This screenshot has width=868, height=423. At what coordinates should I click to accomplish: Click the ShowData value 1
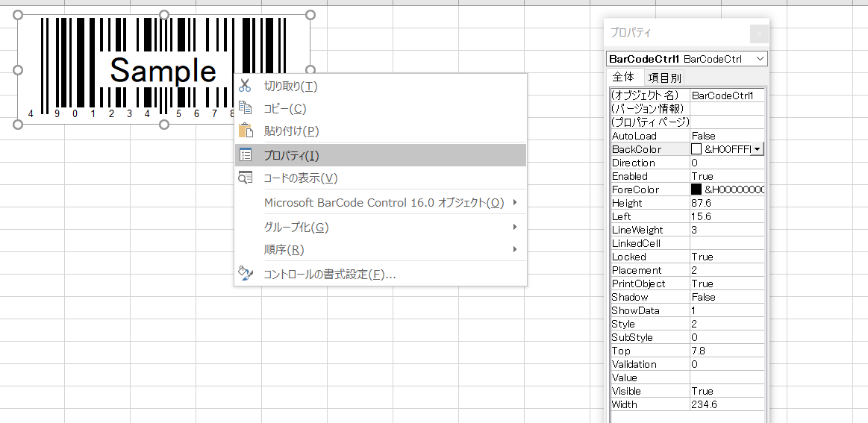click(727, 310)
